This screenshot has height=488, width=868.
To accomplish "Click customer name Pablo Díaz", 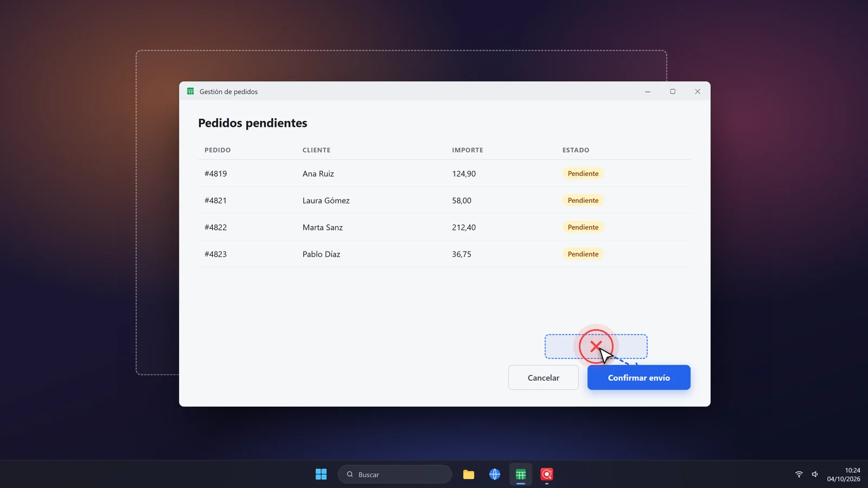I will (321, 254).
